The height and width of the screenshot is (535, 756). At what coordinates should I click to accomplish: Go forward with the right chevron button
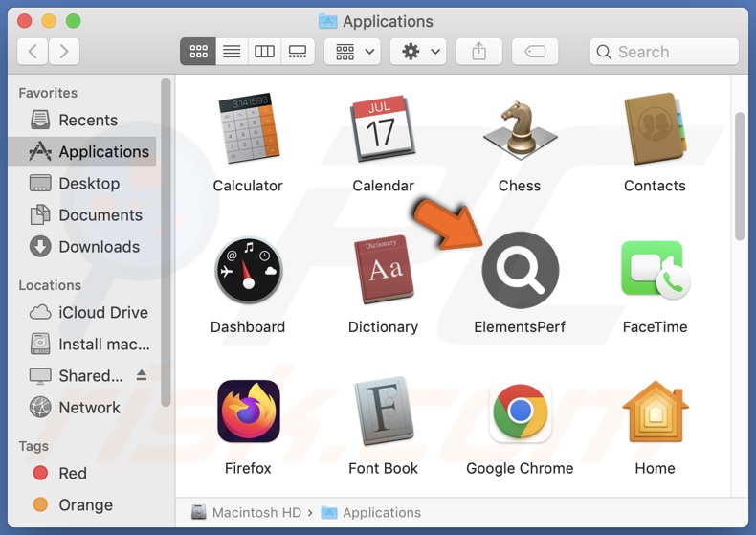pyautogui.click(x=64, y=51)
